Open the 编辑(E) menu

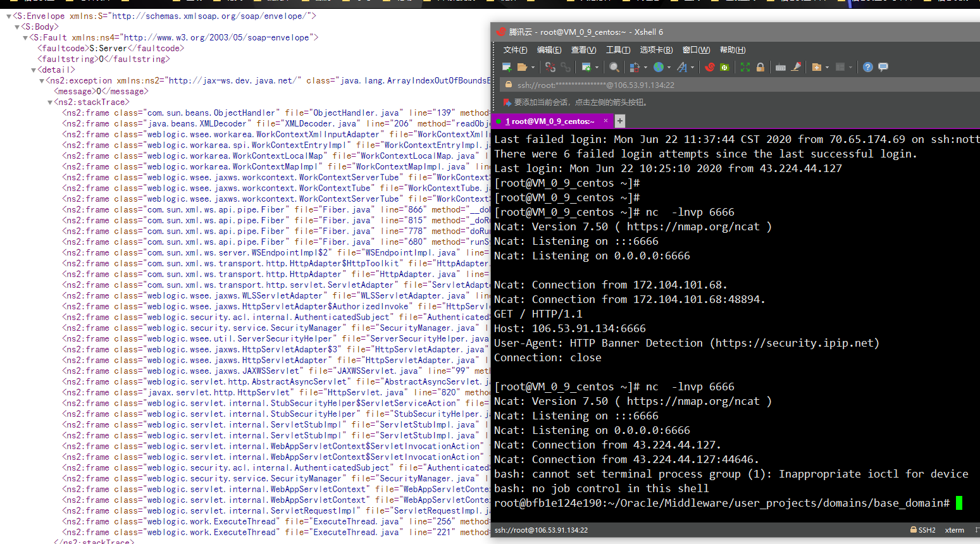click(x=549, y=50)
